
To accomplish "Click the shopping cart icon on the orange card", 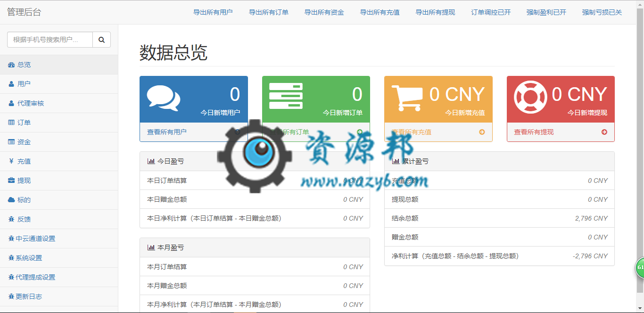I will [406, 98].
